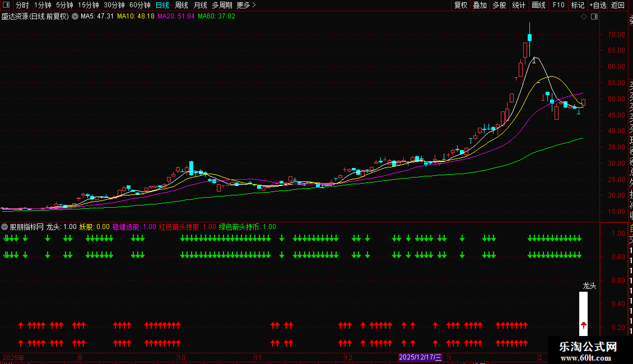Expand the main chart indicator dropdown arrow

(74, 16)
